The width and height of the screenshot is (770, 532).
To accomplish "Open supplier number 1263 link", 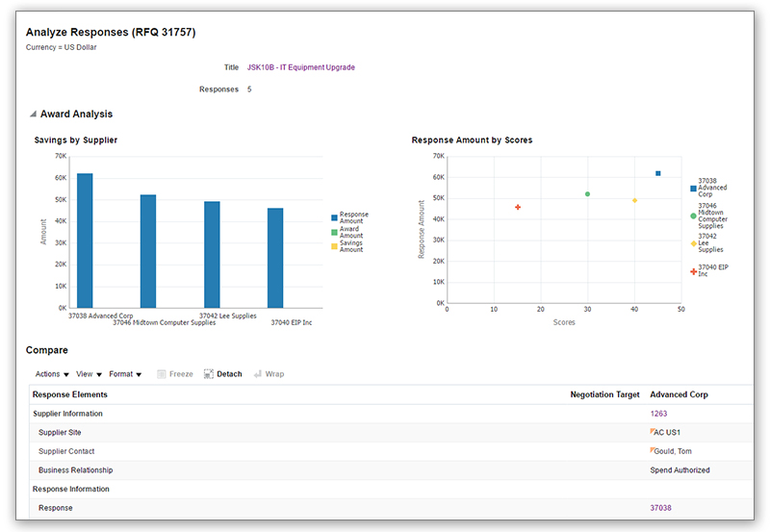I will coord(658,414).
